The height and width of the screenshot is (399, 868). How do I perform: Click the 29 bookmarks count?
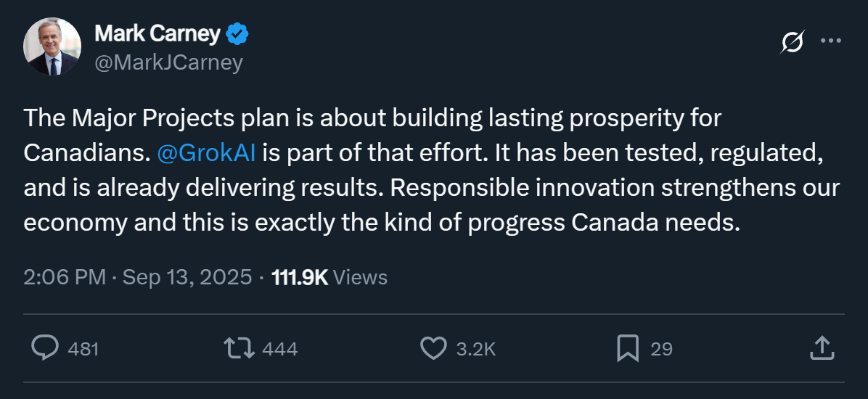[661, 349]
